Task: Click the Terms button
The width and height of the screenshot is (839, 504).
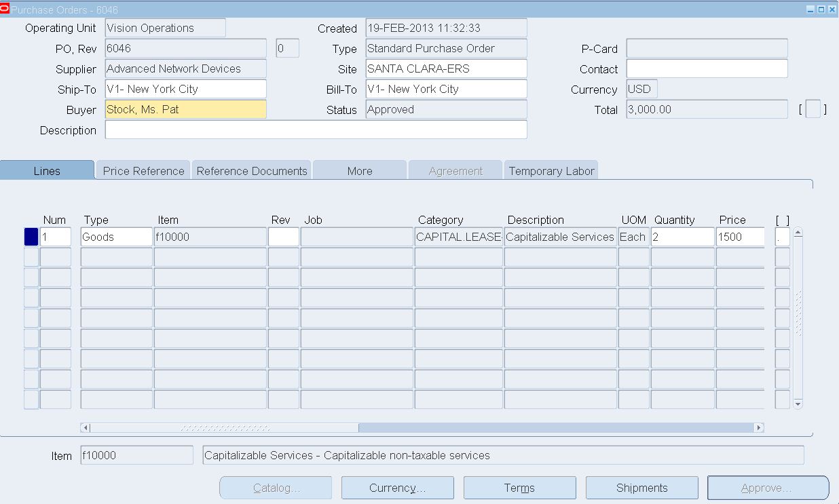Action: coord(520,488)
